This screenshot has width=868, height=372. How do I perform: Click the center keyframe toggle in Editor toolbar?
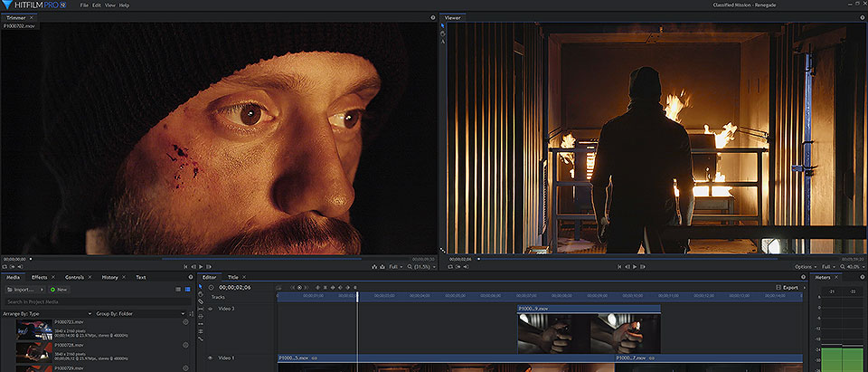tap(299, 287)
